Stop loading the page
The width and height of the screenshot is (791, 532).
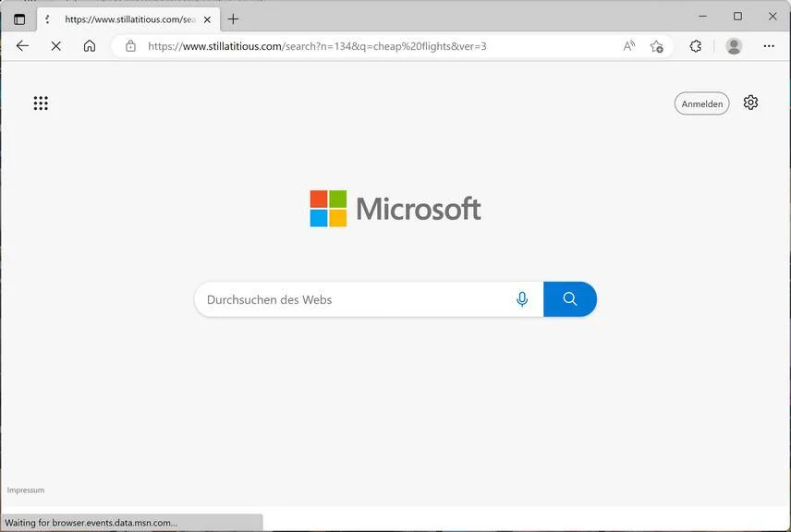[56, 46]
